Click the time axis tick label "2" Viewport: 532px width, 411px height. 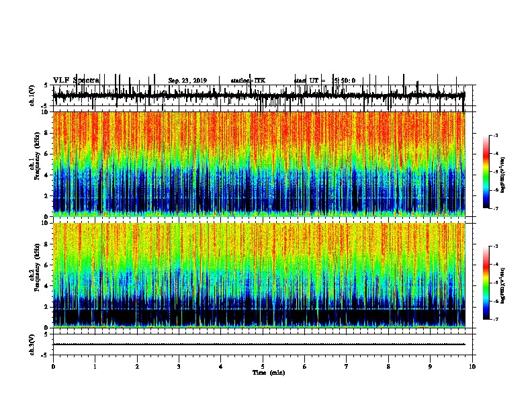click(x=137, y=367)
